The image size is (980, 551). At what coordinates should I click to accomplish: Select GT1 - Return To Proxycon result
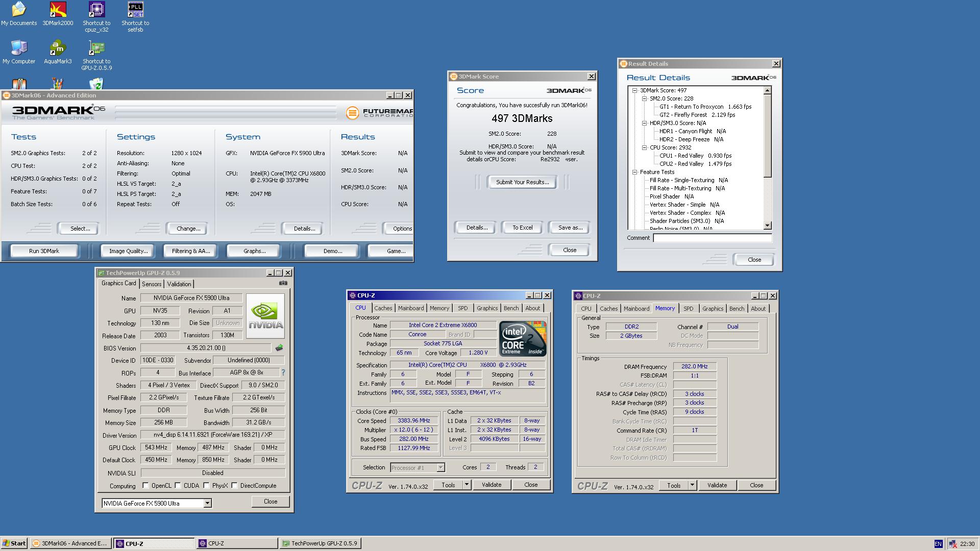[x=705, y=107]
